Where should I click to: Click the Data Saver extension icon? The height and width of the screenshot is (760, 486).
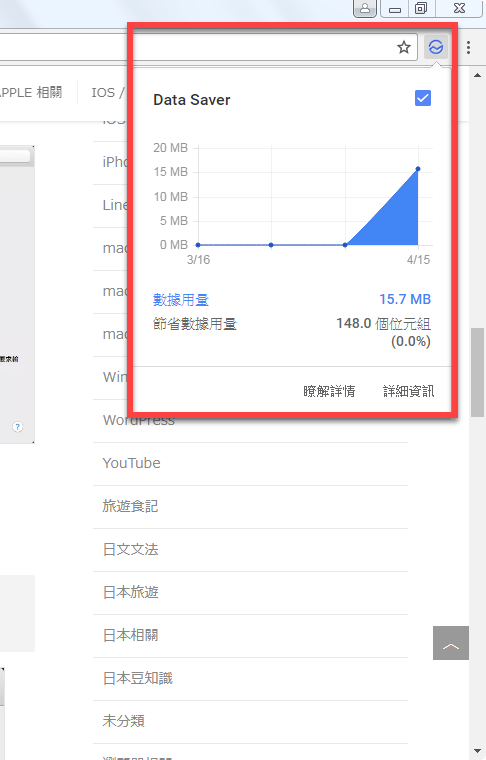[436, 47]
